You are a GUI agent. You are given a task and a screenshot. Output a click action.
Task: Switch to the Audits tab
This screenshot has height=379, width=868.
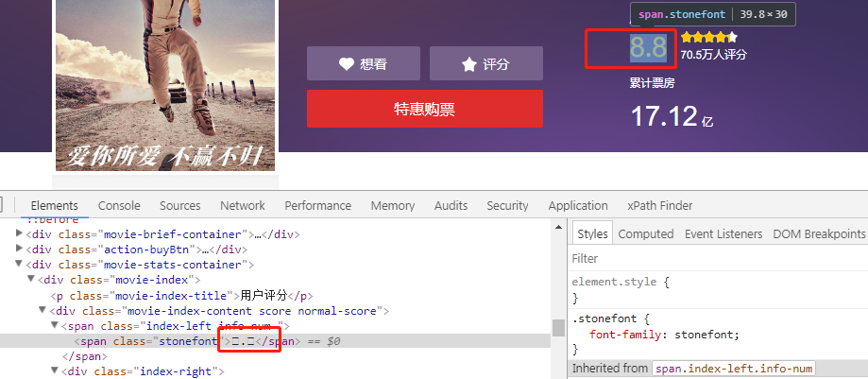[x=451, y=206]
